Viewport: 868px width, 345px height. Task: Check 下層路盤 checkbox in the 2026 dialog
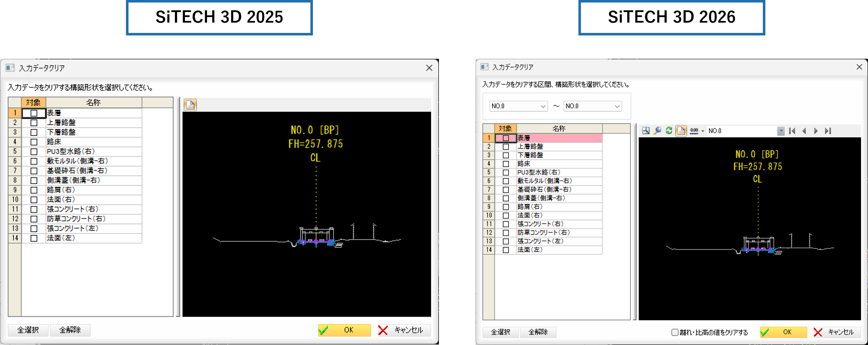coord(506,155)
